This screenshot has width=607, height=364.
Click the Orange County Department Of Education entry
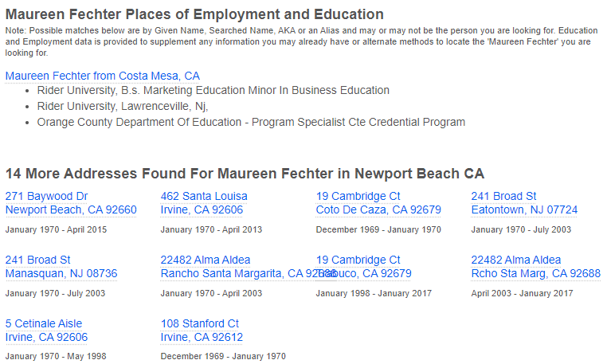coord(251,122)
